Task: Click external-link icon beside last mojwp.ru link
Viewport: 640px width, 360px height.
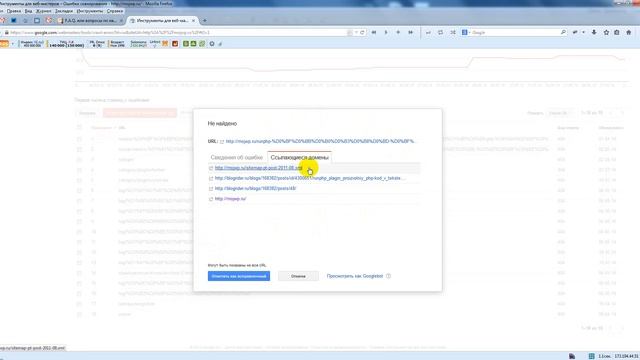Action: (x=211, y=199)
